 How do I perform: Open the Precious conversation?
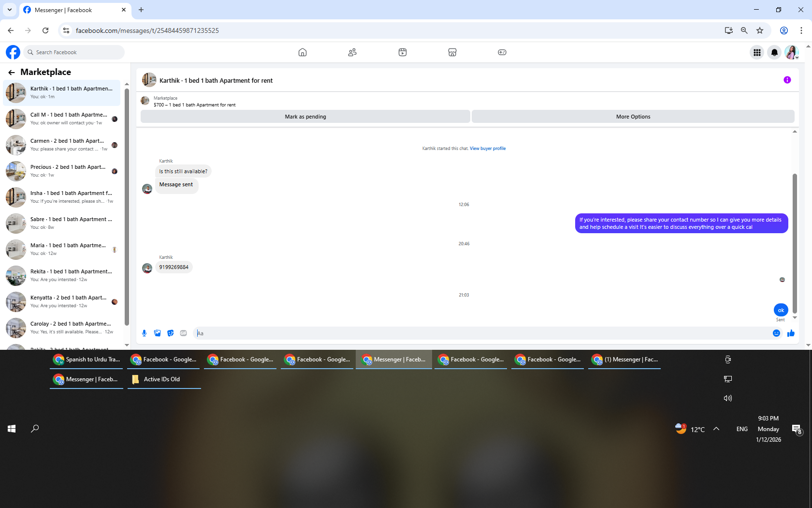pos(62,171)
